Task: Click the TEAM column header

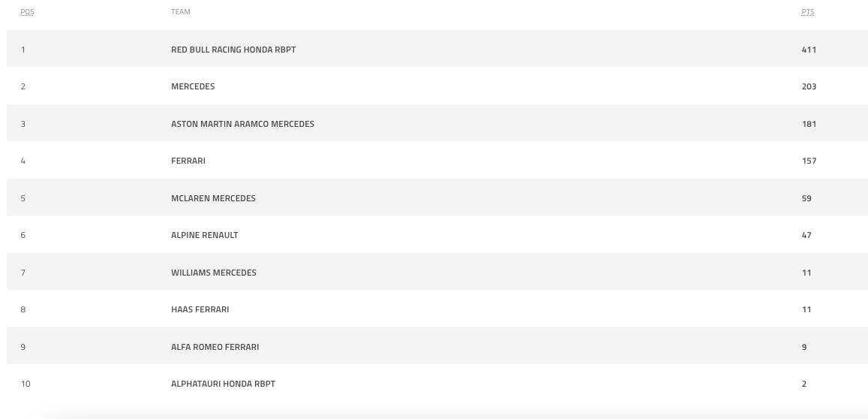Action: [x=181, y=12]
